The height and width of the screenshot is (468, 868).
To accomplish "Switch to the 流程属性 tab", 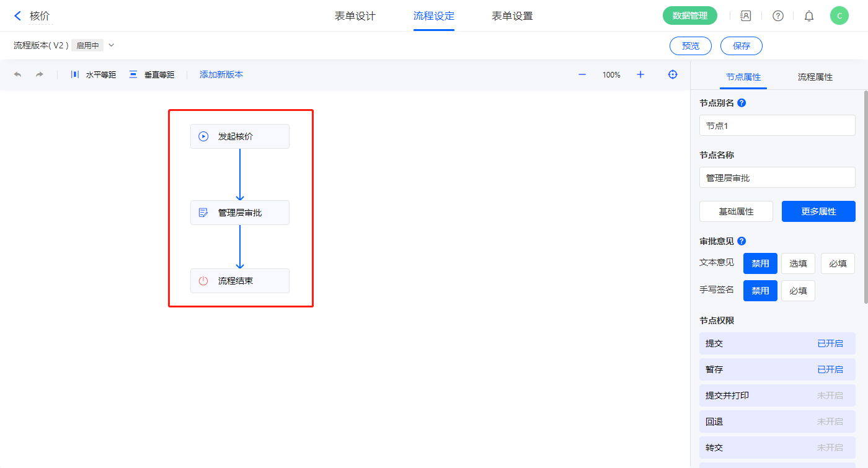I will [815, 77].
